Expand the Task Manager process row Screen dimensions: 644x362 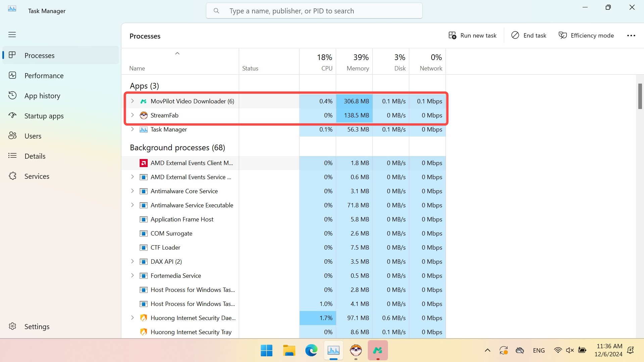coord(132,129)
